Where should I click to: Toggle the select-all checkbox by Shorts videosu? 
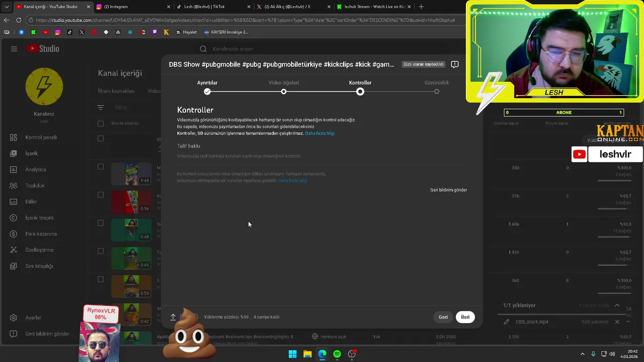click(101, 123)
